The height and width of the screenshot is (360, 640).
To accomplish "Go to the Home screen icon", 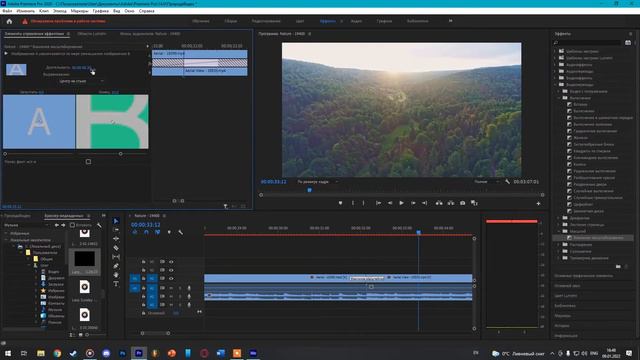I will (x=9, y=21).
